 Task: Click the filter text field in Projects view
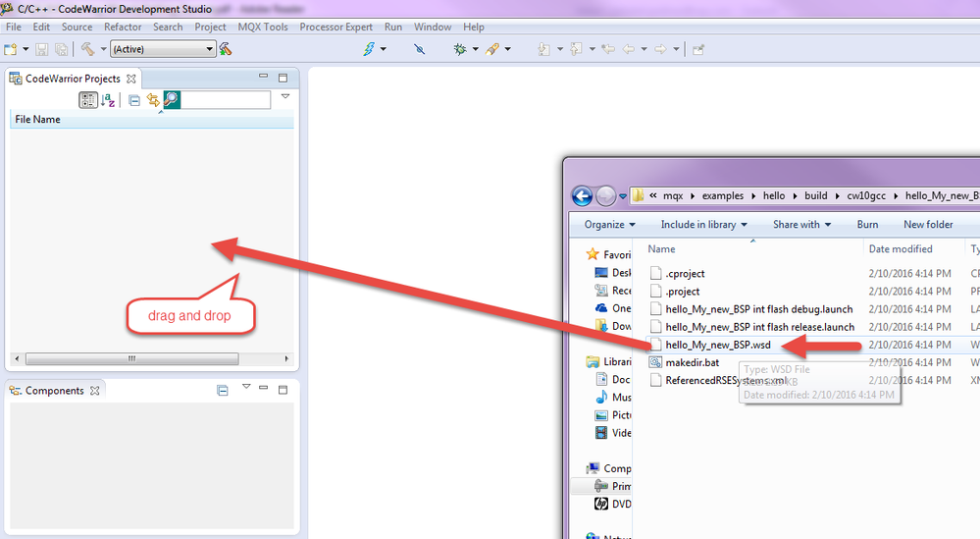[x=225, y=100]
